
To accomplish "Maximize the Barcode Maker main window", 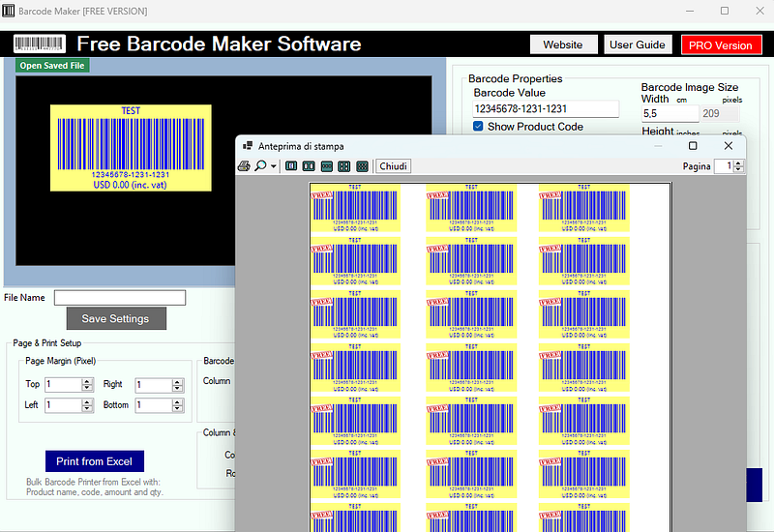I will coord(724,11).
